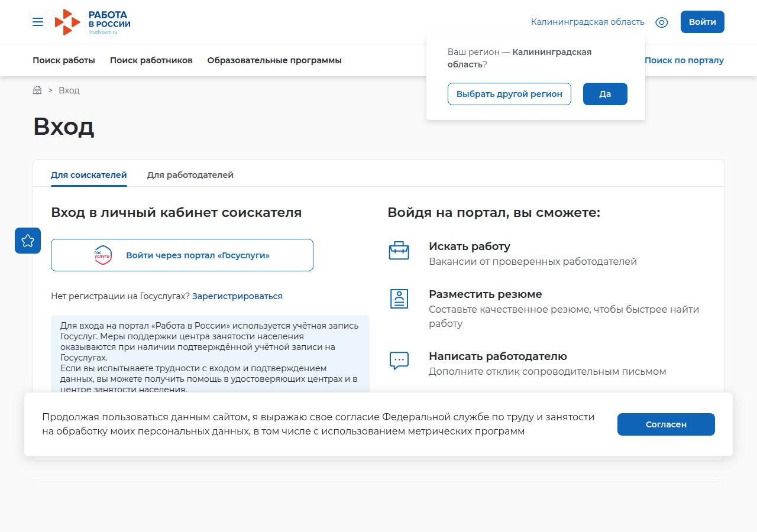Click the Зарегистрироваться link
757x532 pixels.
(237, 296)
